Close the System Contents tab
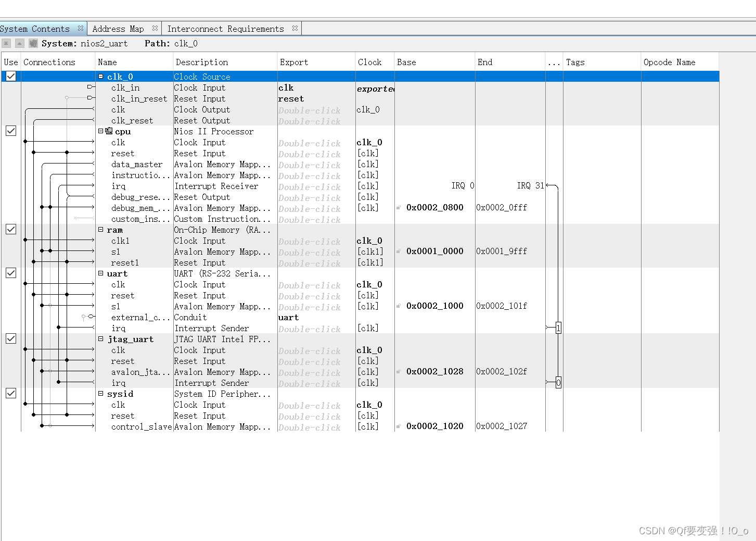This screenshot has height=541, width=756. (x=81, y=29)
